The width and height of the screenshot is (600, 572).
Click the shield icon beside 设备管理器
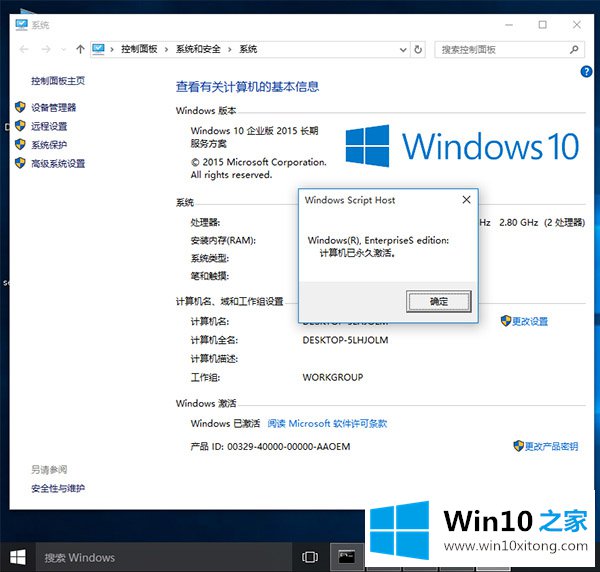(20, 107)
